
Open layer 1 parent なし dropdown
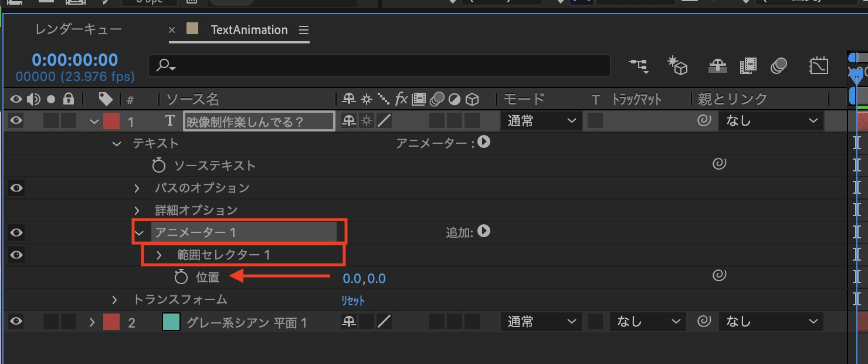pyautogui.click(x=771, y=121)
